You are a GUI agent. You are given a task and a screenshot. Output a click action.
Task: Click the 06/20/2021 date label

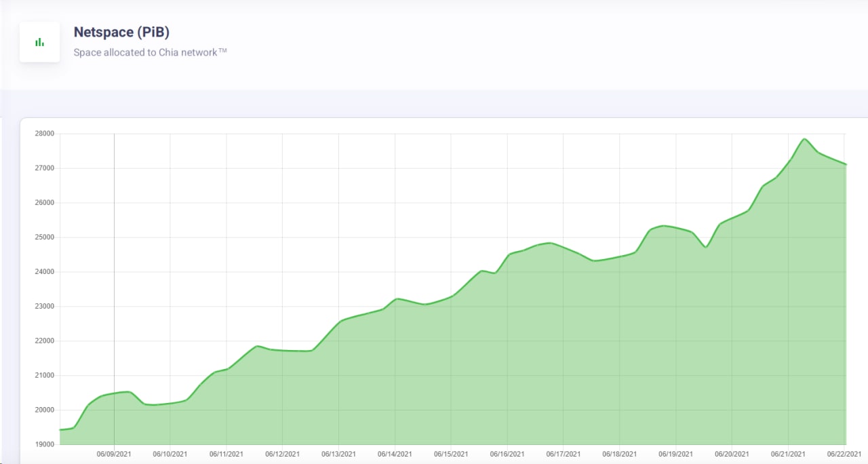[x=732, y=454]
